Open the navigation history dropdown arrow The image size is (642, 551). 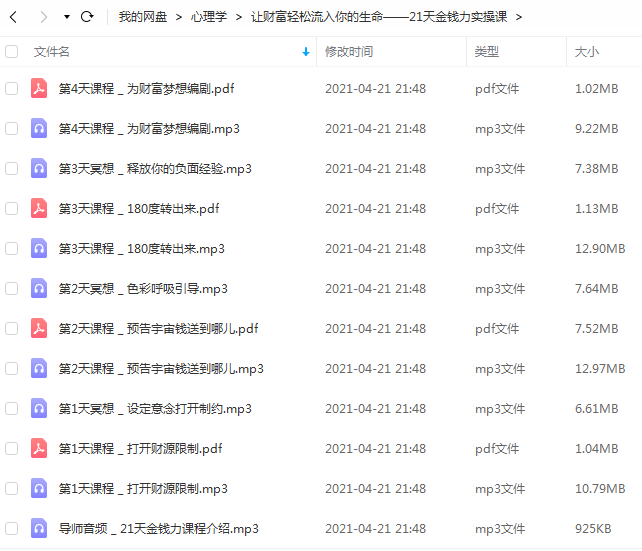click(x=67, y=17)
